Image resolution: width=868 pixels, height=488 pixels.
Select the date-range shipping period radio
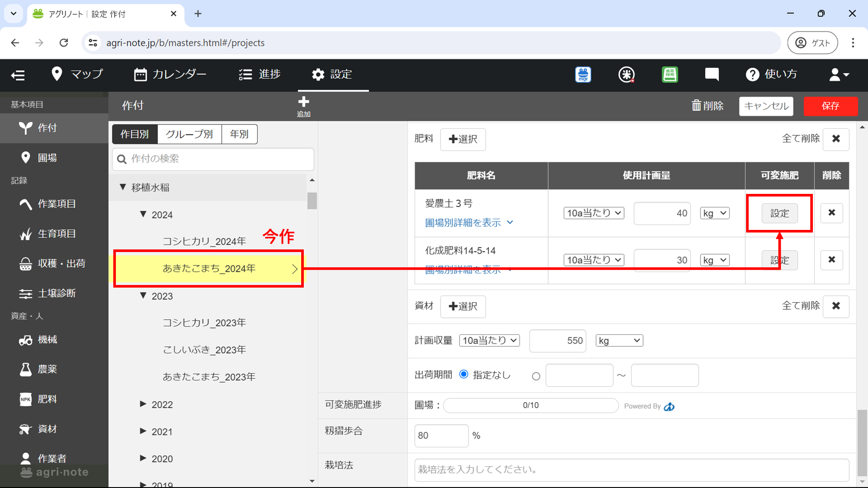coord(536,376)
